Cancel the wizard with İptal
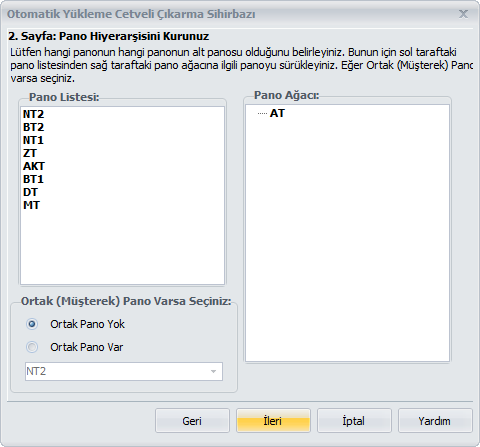This screenshot has height=447, width=480. tap(354, 421)
